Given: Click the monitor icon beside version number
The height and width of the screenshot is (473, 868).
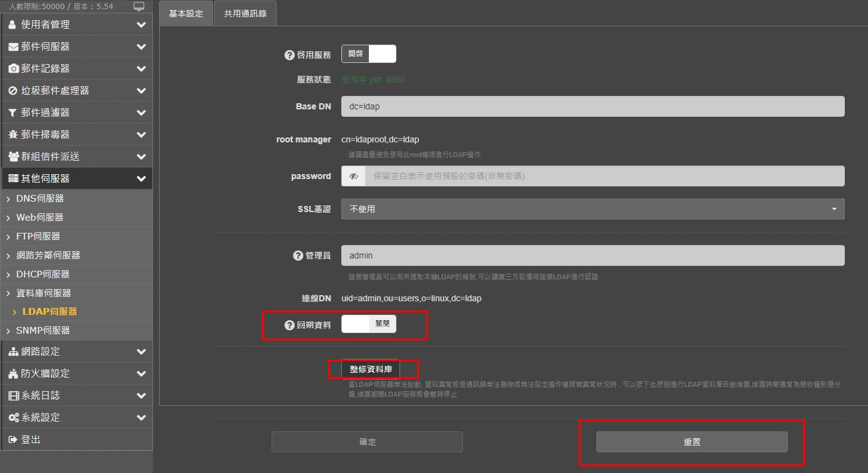Looking at the screenshot, I should pos(139,7).
